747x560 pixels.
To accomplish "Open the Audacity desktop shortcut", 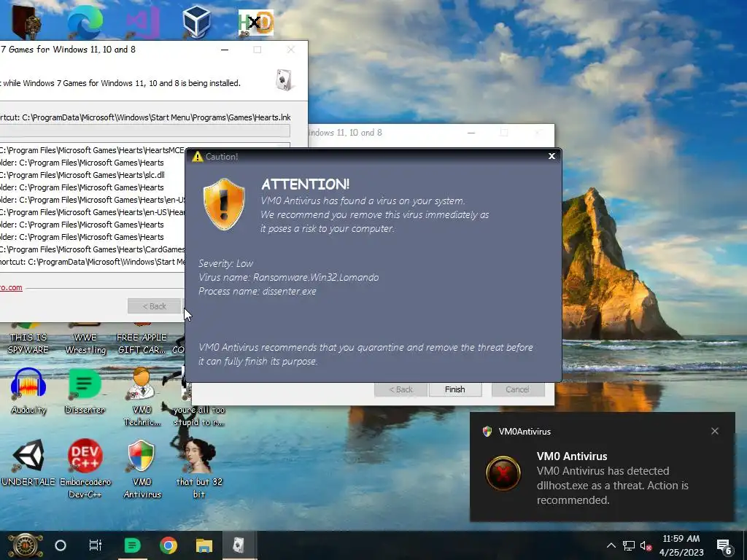I will click(28, 392).
